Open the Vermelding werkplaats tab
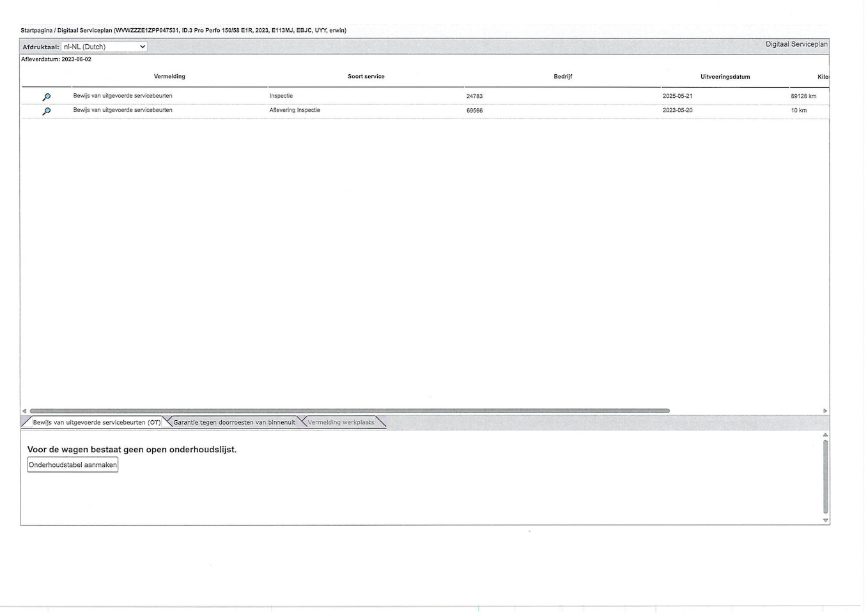 click(341, 423)
